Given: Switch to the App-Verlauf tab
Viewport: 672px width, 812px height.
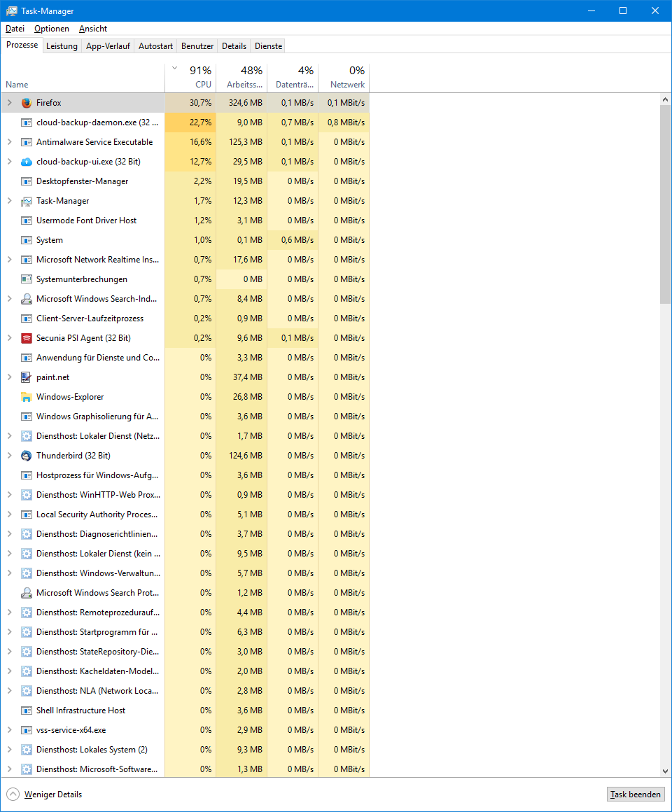Looking at the screenshot, I should (108, 46).
